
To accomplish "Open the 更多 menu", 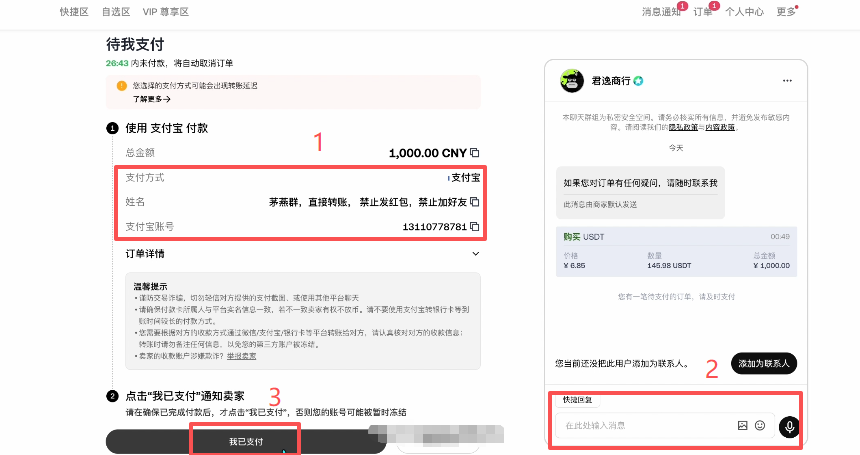I will tap(785, 12).
